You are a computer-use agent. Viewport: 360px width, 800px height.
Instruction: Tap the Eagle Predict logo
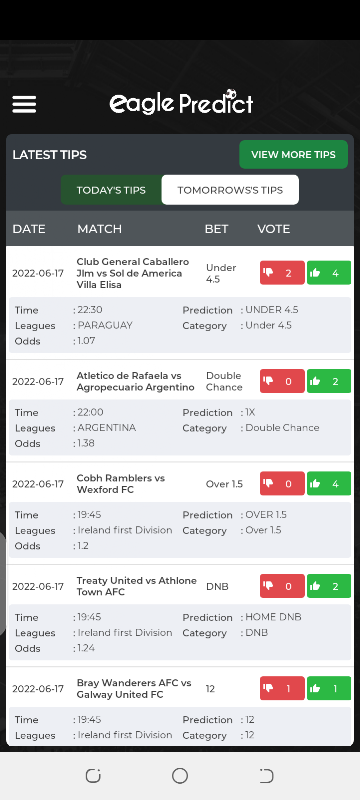click(x=181, y=103)
